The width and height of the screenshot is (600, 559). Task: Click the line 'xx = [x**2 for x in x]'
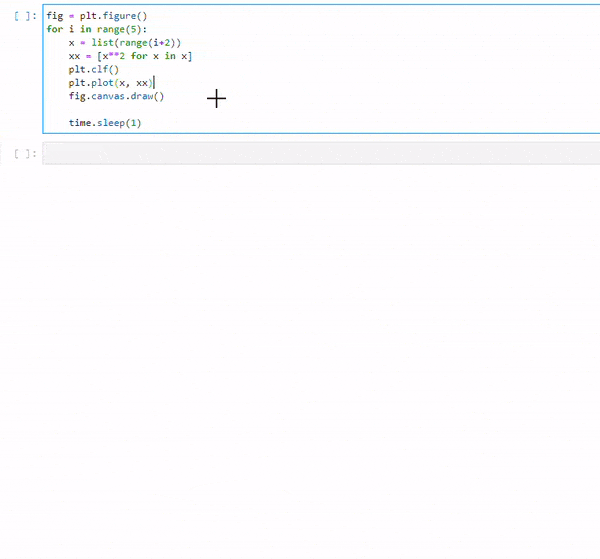130,56
